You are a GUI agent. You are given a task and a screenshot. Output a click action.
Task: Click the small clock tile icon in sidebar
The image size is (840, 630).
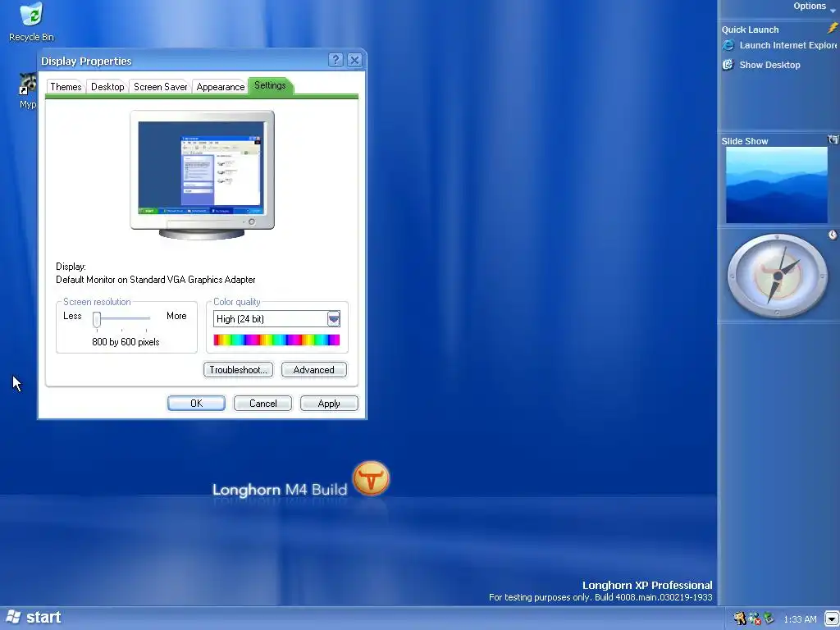point(833,235)
